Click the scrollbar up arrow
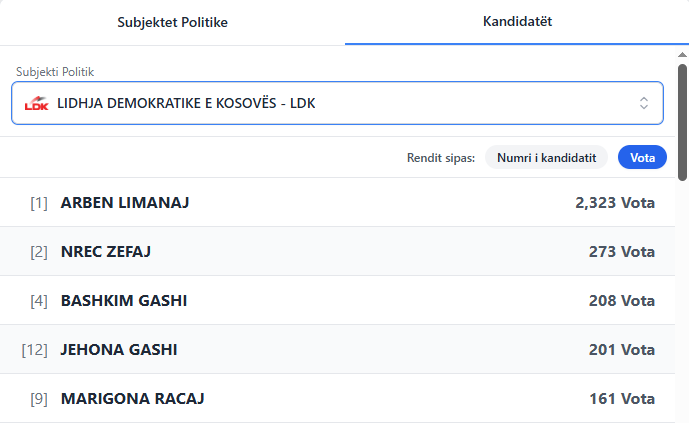Viewport: 689px width, 423px height. (682, 51)
